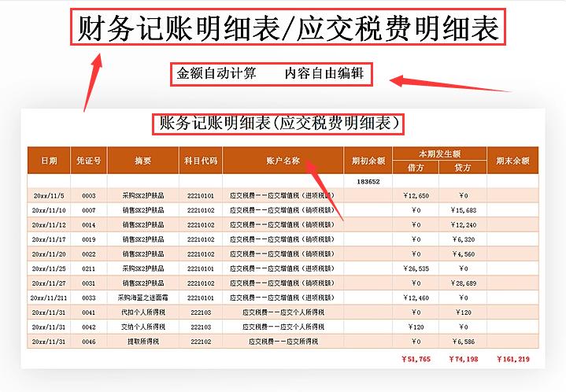The height and width of the screenshot is (392, 566).
Task: Select summary 提取所得税
Action: (143, 342)
